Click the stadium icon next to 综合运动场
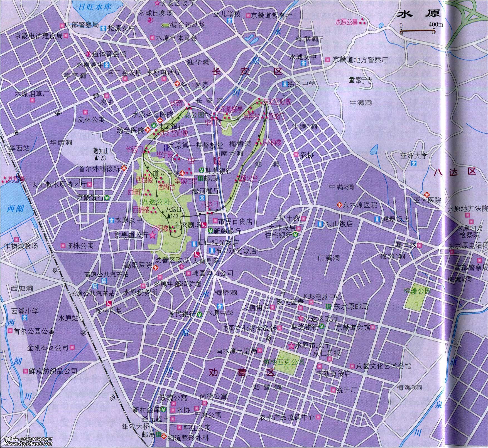This screenshot has width=488, height=448. pos(166,25)
